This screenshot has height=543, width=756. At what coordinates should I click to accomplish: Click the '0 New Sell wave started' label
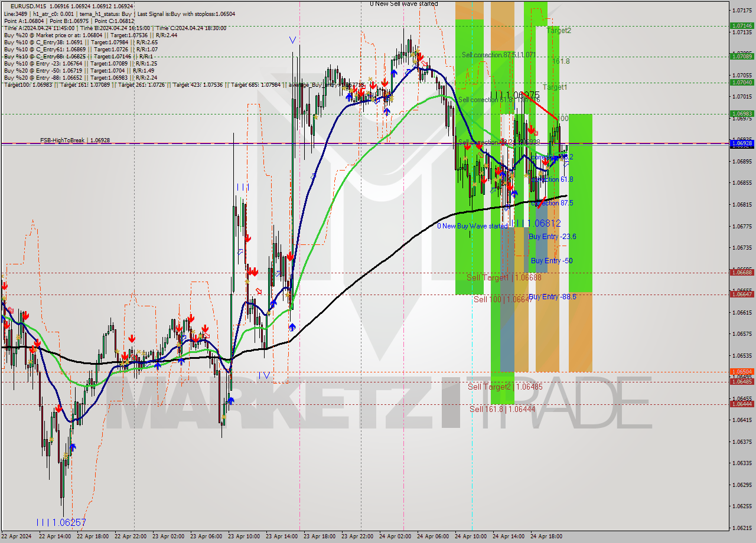(404, 4)
